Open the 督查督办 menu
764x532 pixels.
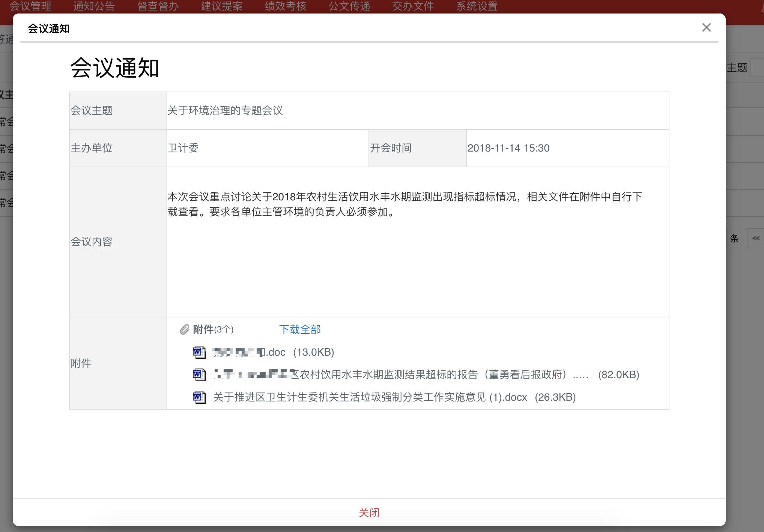[158, 6]
